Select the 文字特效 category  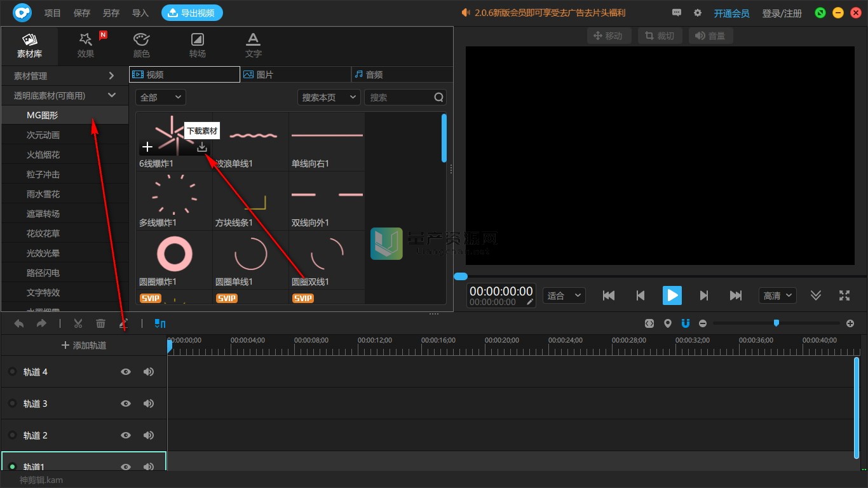coord(65,292)
